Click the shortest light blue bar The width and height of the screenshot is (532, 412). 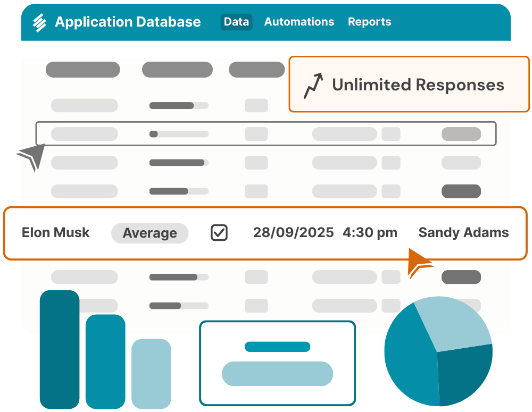click(151, 374)
